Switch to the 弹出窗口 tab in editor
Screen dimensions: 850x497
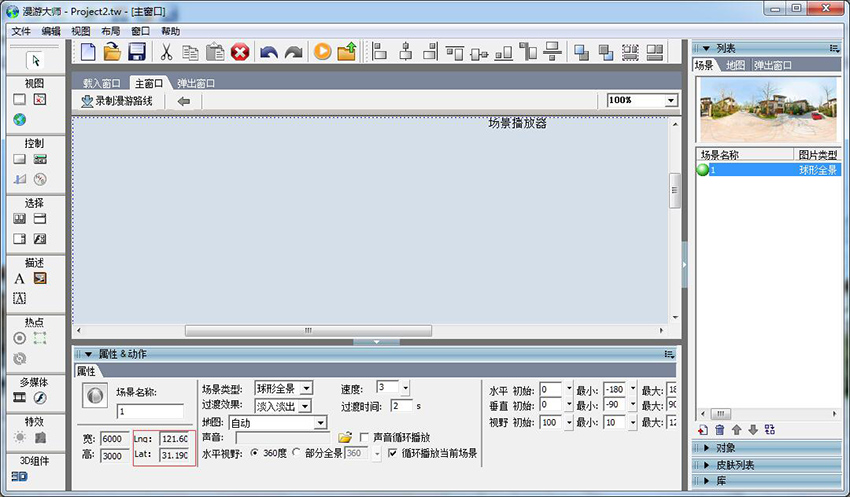point(196,83)
